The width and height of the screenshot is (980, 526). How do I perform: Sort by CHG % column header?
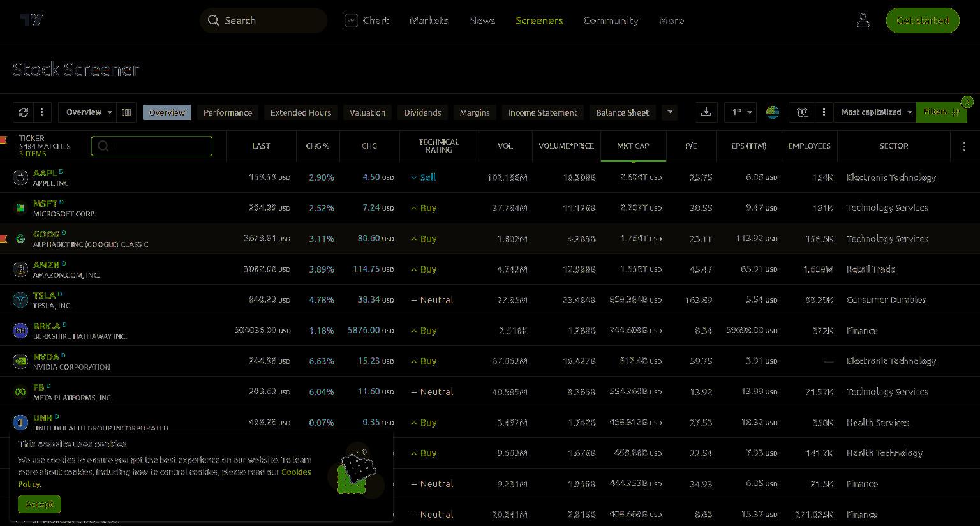(318, 146)
